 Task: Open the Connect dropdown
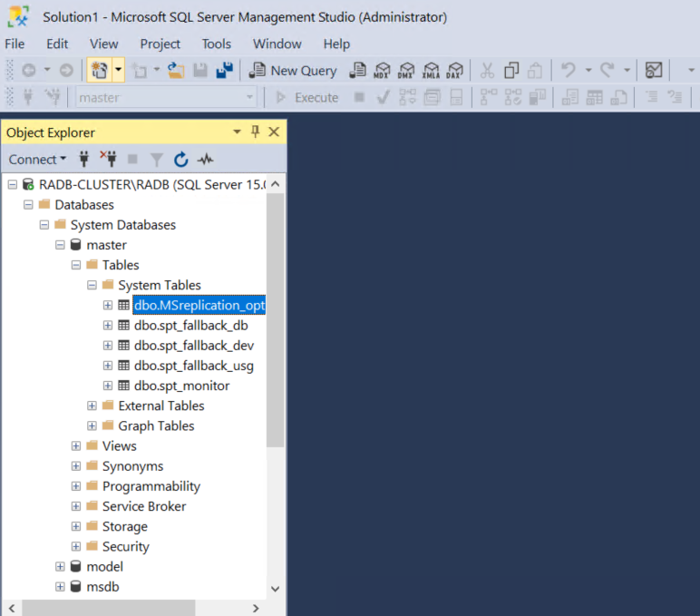coord(37,160)
